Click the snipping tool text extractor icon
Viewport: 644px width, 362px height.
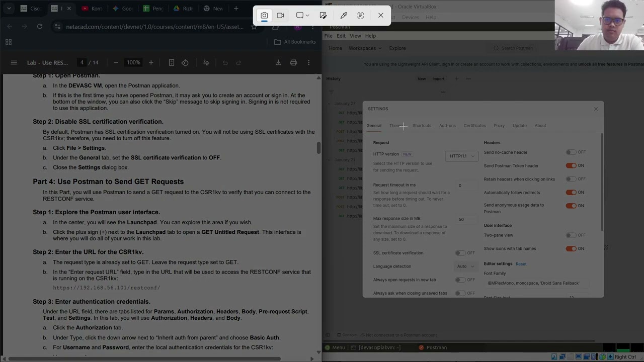(x=361, y=16)
